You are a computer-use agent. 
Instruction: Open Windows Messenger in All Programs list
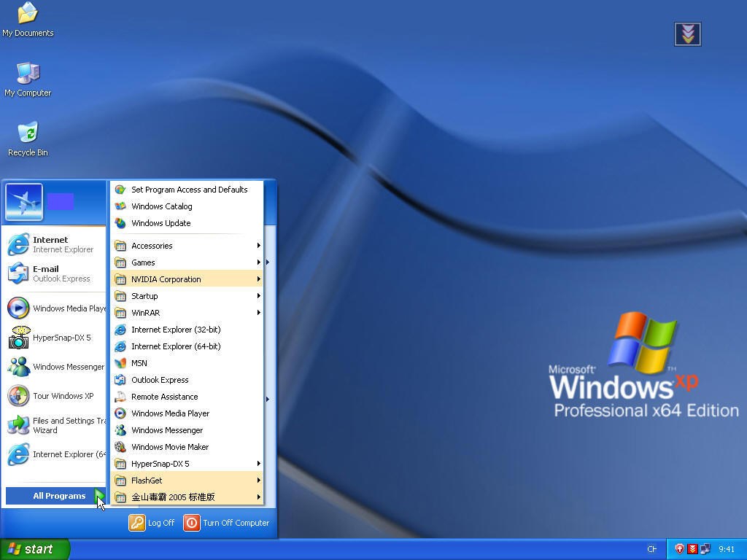(x=187, y=430)
